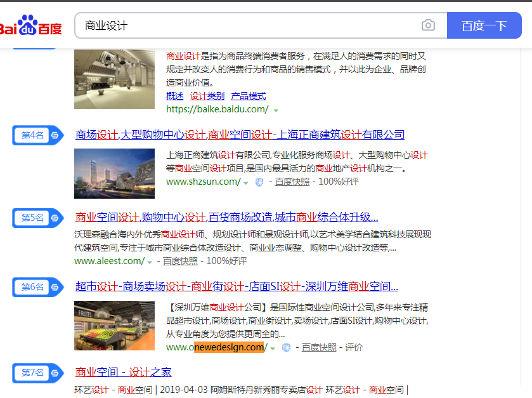This screenshot has height=398, width=532.
Task: Expand dropdown arrow next to www.onewedesign.com URL
Action: pos(273,348)
